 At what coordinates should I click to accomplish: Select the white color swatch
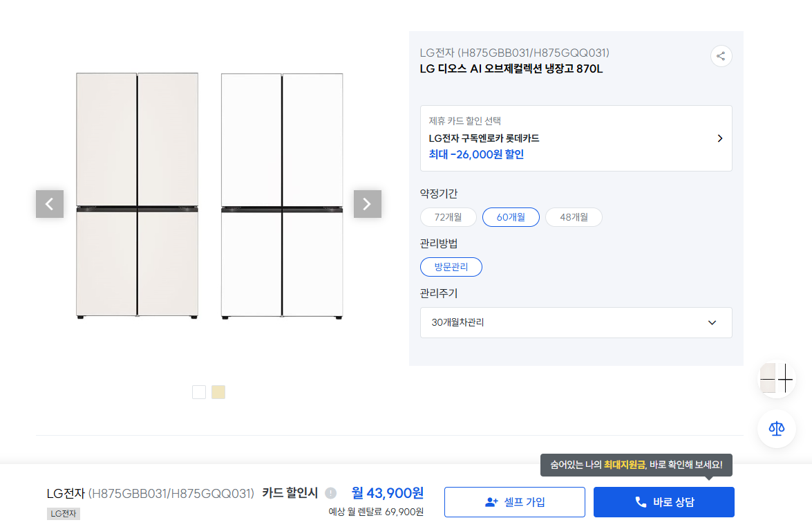[x=199, y=392]
